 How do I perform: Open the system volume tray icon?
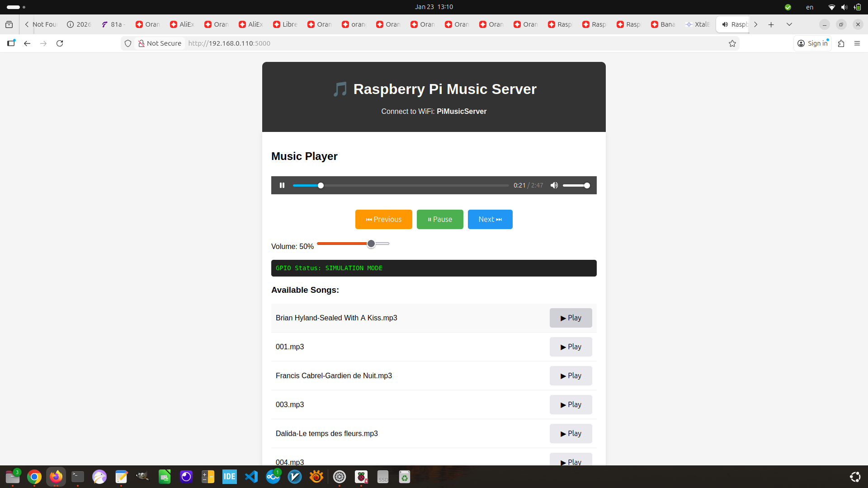tap(844, 7)
